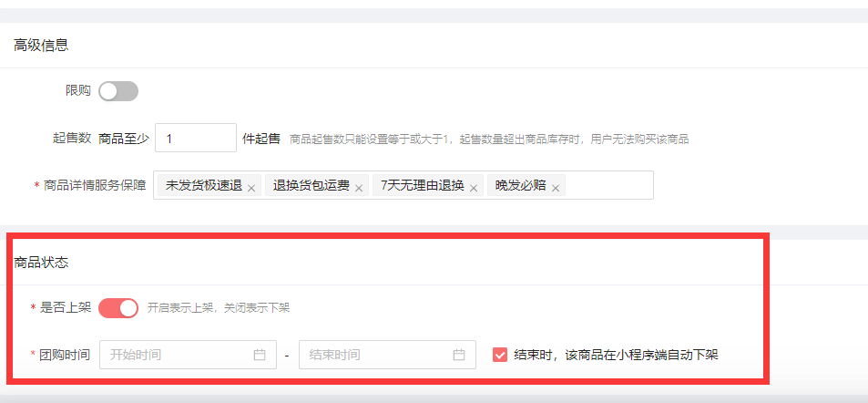Click the calendar icon in 开始时间 field
This screenshot has width=868, height=403.
(x=260, y=355)
